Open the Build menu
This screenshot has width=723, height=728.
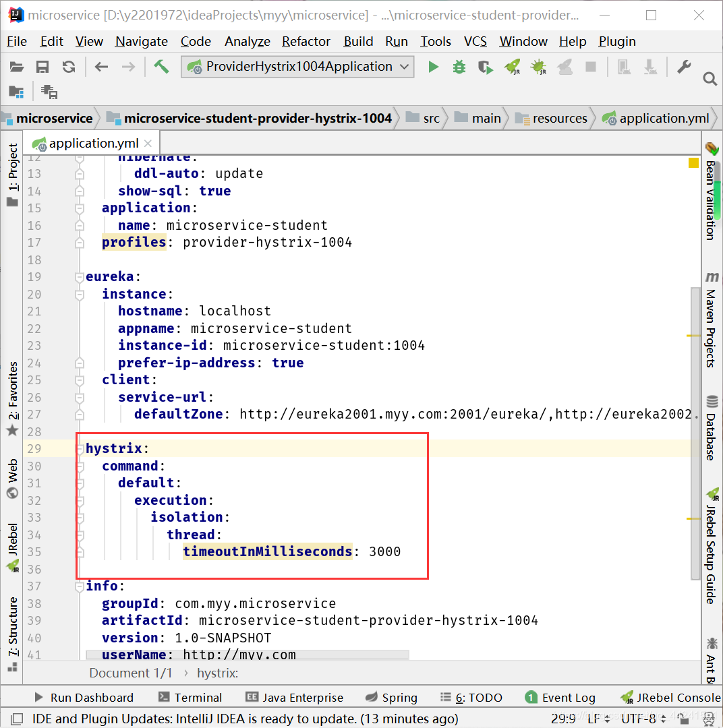[358, 42]
